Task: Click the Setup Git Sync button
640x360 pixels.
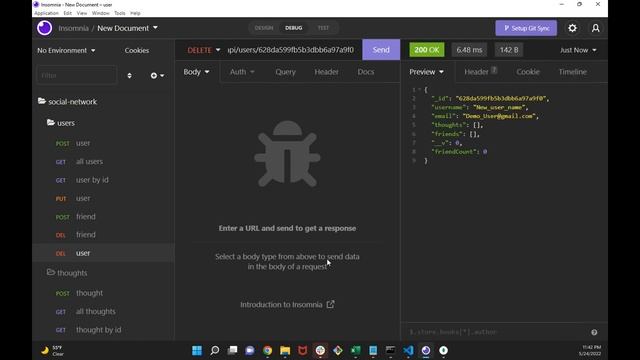Action: tap(526, 28)
